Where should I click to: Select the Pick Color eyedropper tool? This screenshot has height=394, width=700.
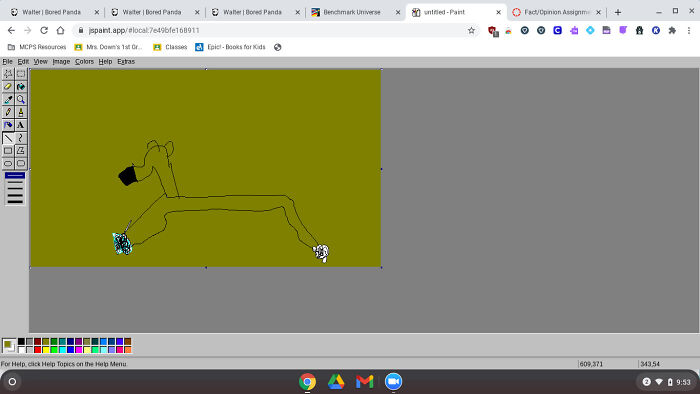click(8, 99)
